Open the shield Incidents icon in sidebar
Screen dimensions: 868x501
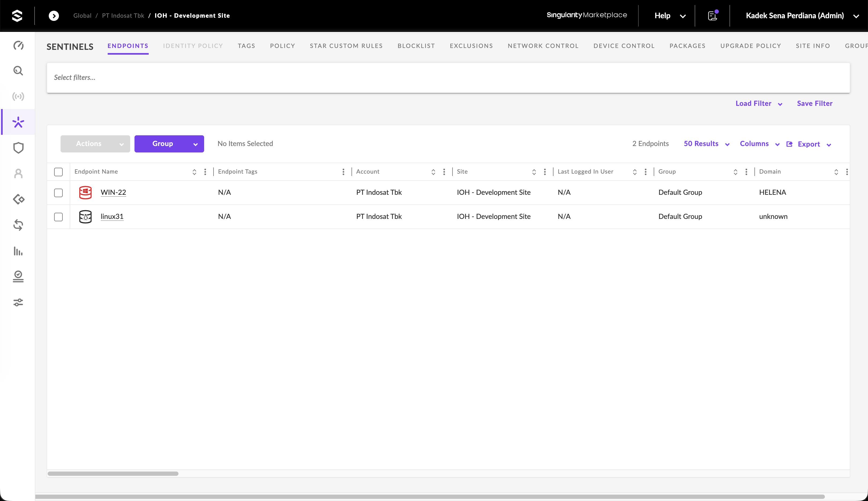[18, 148]
